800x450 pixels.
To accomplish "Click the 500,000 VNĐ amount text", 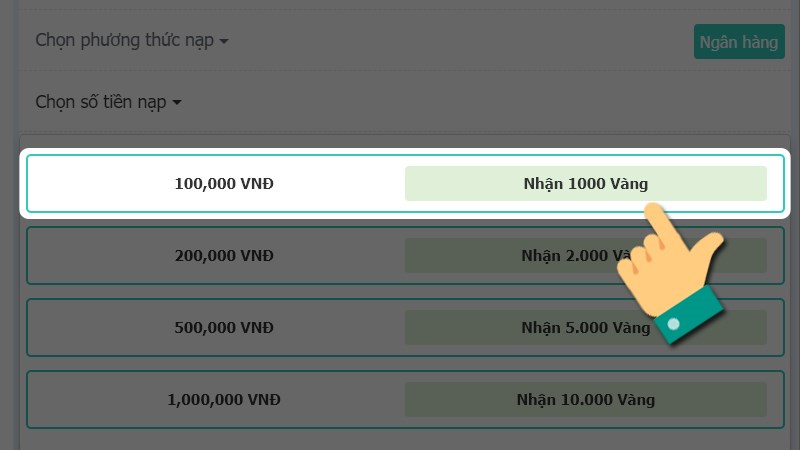I will click(224, 328).
